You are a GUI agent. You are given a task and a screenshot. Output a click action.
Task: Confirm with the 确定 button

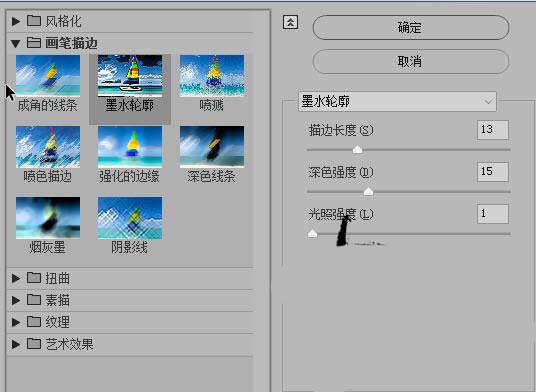(411, 27)
